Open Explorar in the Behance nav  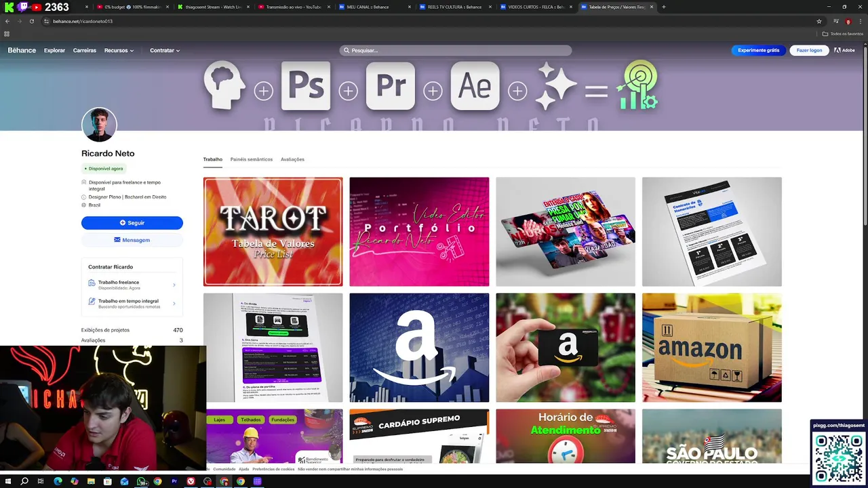click(54, 50)
